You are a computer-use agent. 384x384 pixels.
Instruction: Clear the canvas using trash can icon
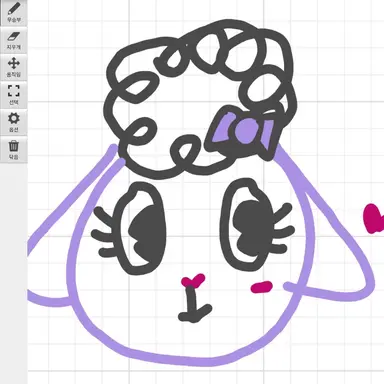pyautogui.click(x=13, y=150)
